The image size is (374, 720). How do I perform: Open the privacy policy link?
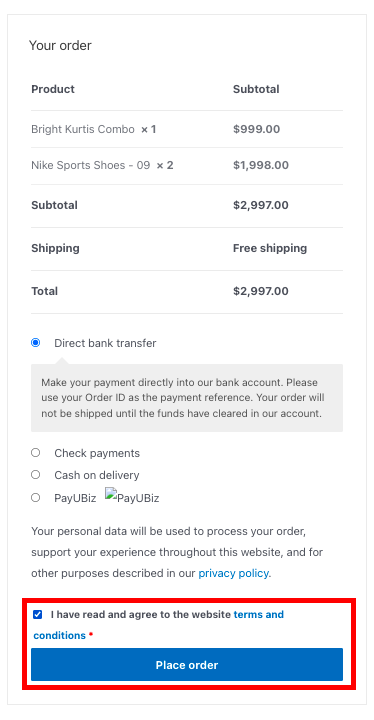pos(233,574)
